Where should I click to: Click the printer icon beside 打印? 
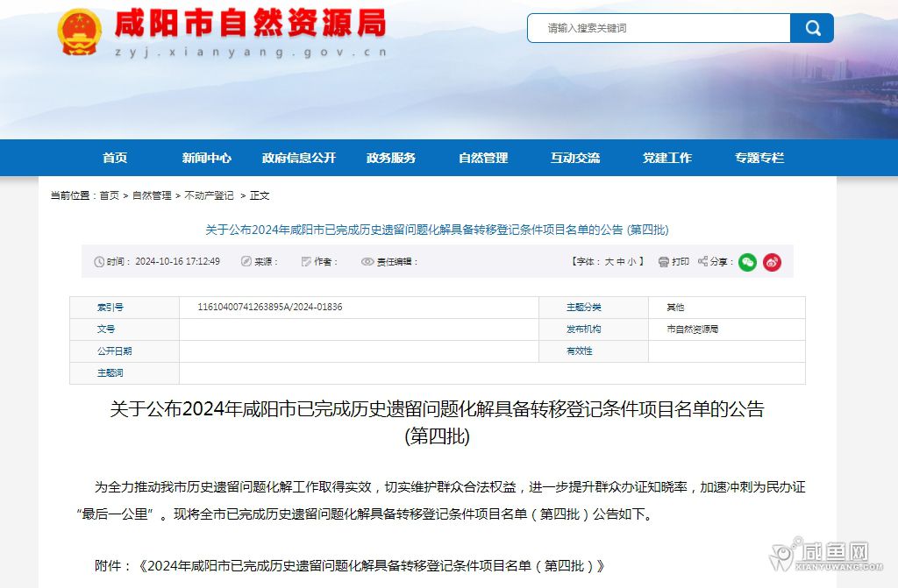coord(663,262)
